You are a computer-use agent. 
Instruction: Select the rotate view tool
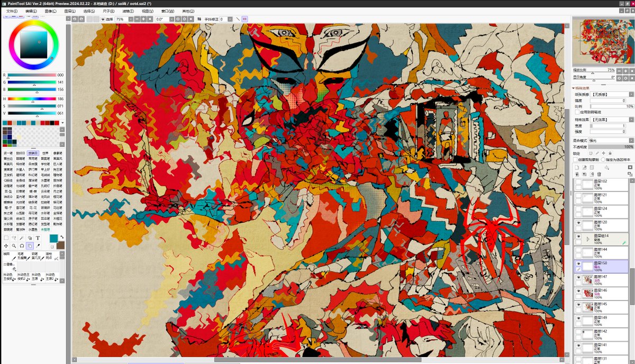tap(22, 246)
